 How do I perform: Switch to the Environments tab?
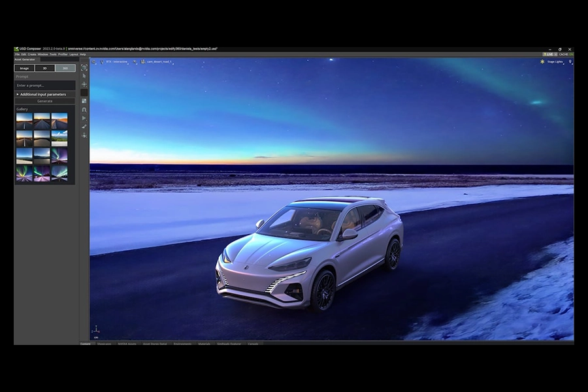183,343
